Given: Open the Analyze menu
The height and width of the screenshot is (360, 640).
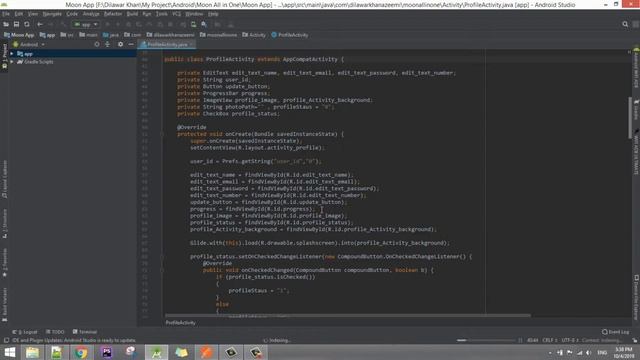Looking at the screenshot, I should pyautogui.click(x=91, y=14).
